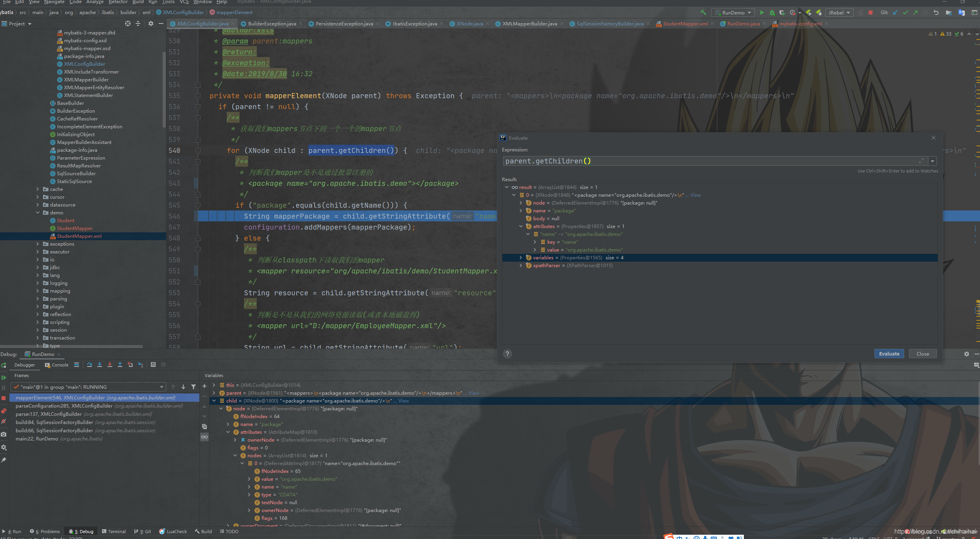Viewport: 980px width, 539px height.
Task: Open Problems tool window button
Action: pyautogui.click(x=45, y=532)
